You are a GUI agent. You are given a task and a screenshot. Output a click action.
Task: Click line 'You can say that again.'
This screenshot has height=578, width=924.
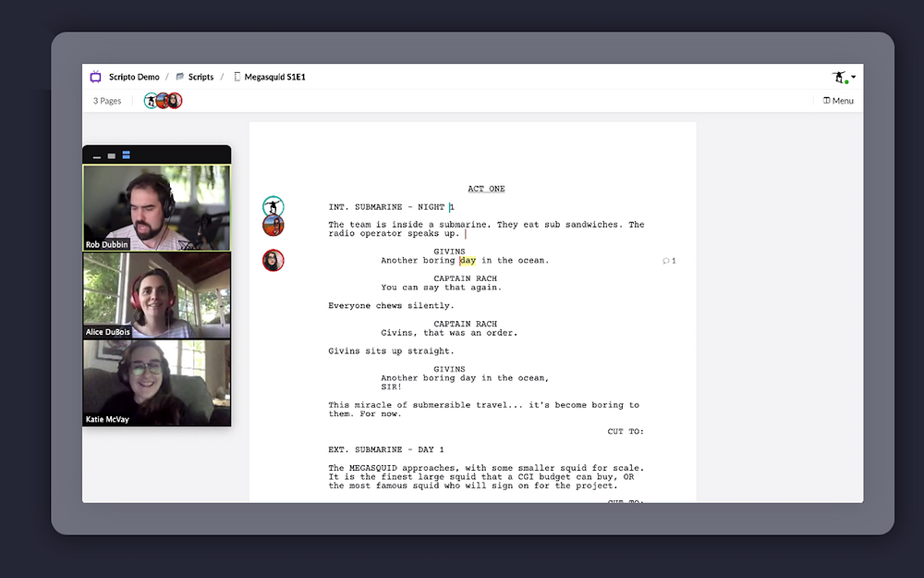point(442,288)
